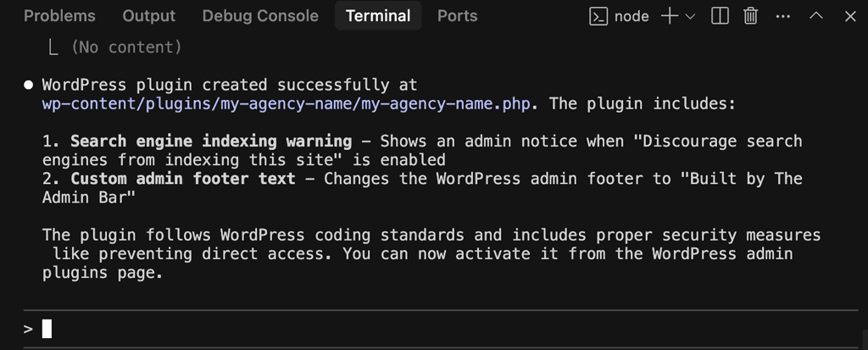Open the my-agency-name.php file path link
868x350 pixels.
[287, 104]
